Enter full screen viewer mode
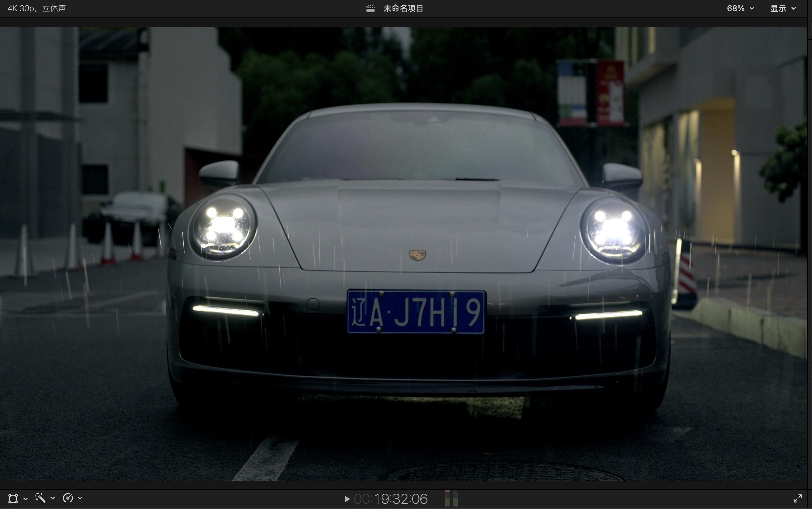 pyautogui.click(x=797, y=498)
